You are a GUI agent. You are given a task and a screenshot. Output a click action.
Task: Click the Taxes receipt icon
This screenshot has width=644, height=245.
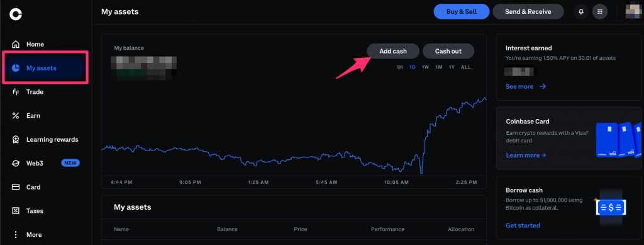(16, 211)
